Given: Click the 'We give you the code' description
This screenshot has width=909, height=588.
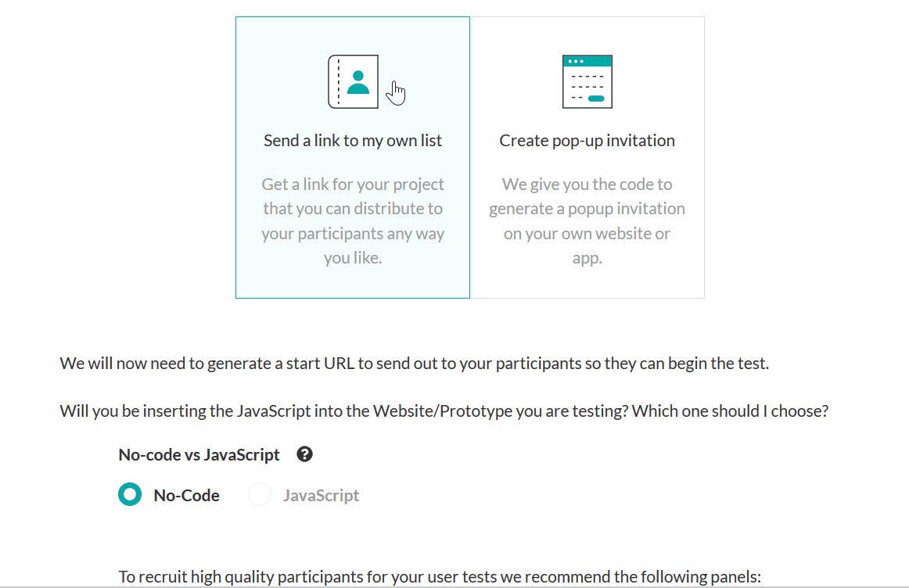Looking at the screenshot, I should click(x=587, y=220).
